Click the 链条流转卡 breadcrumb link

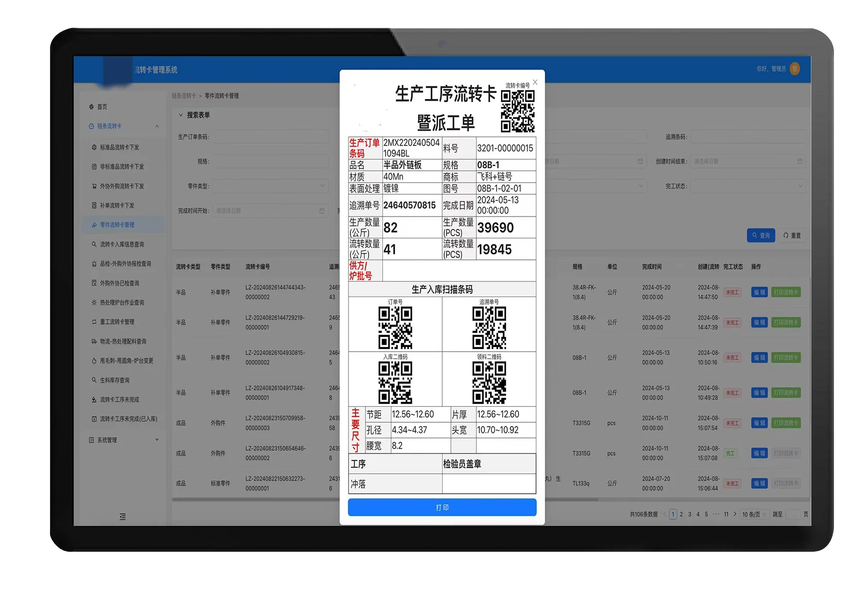click(184, 96)
